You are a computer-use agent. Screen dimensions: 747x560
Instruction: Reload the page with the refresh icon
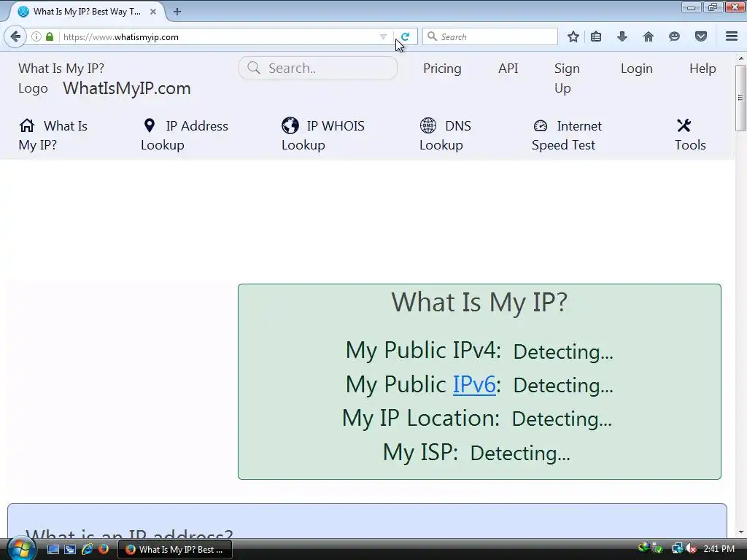(406, 36)
